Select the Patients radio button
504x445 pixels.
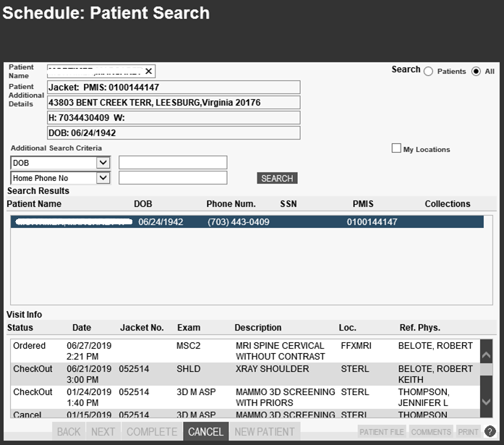click(x=428, y=72)
